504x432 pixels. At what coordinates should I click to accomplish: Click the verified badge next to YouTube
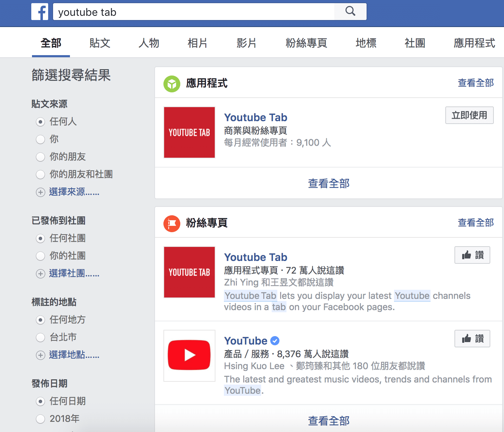tap(275, 341)
